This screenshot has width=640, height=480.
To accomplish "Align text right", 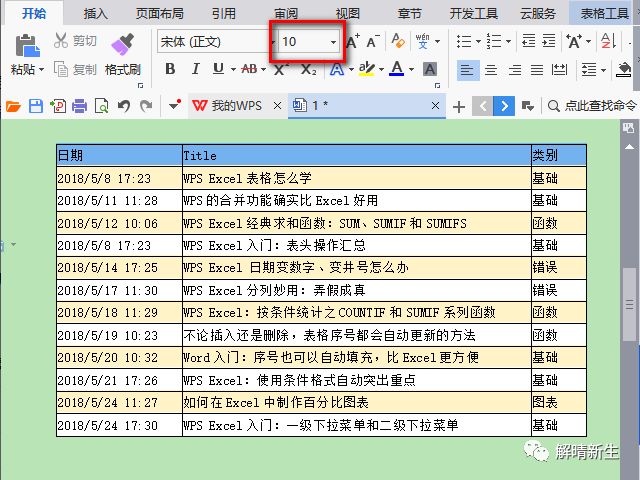I will [515, 70].
